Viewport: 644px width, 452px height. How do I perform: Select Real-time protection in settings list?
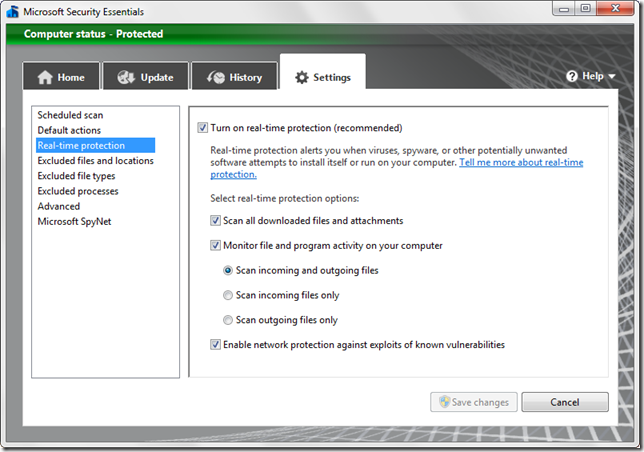coord(95,145)
